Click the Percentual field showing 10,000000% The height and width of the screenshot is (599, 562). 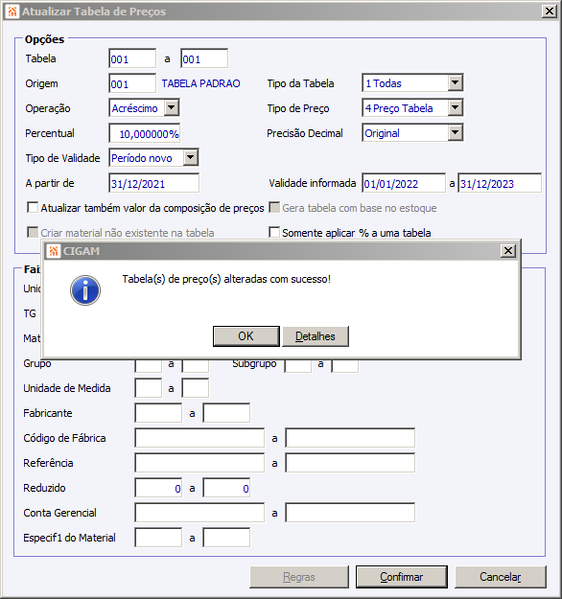point(144,133)
